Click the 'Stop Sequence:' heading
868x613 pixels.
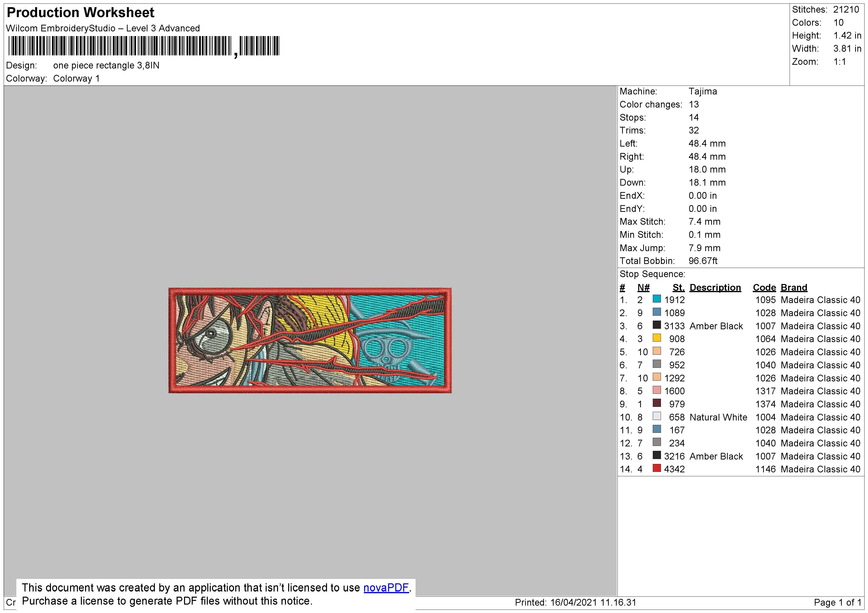(652, 274)
